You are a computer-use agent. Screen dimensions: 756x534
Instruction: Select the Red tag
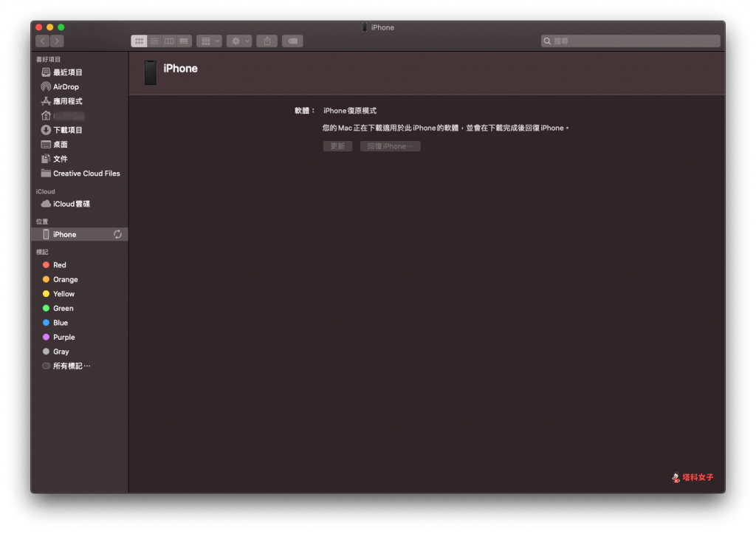pos(80,265)
